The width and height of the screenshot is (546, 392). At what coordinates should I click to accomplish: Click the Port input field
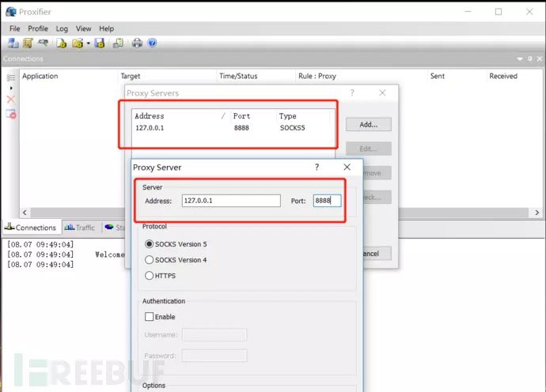(x=327, y=201)
